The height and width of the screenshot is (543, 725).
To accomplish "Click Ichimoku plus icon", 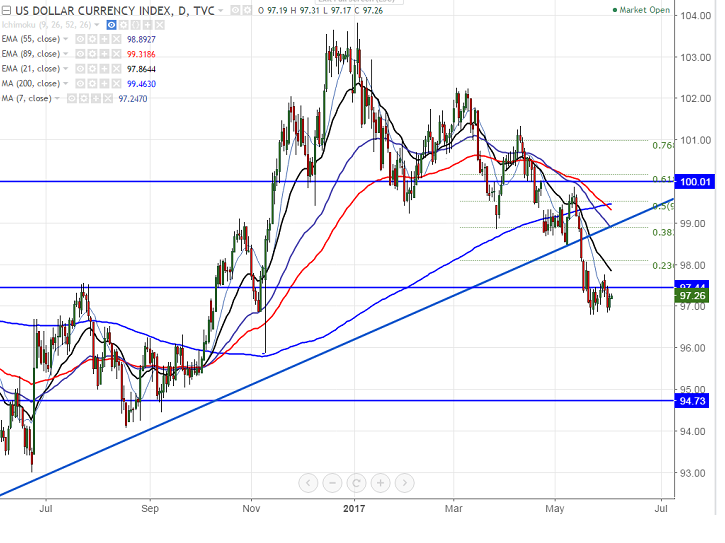I will [147, 25].
